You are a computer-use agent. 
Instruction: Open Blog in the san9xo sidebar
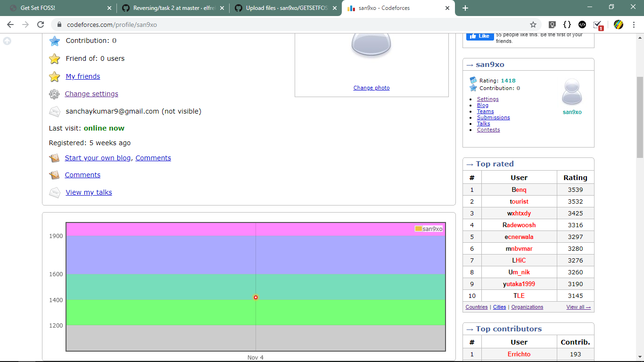tap(483, 105)
